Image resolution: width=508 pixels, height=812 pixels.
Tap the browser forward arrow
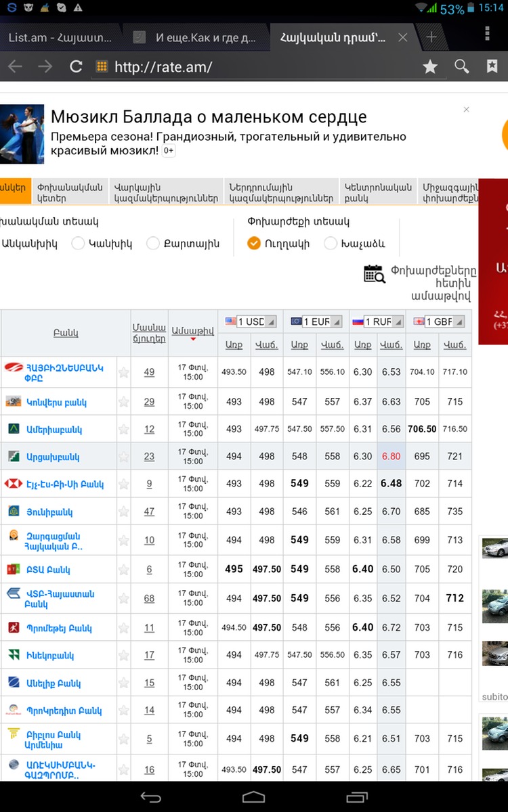[x=45, y=66]
